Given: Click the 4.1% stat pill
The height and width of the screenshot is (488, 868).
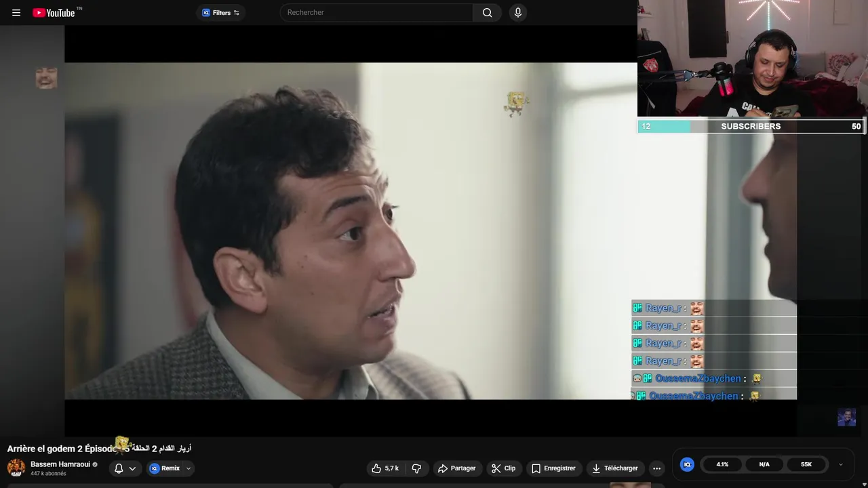Looking at the screenshot, I should (722, 464).
